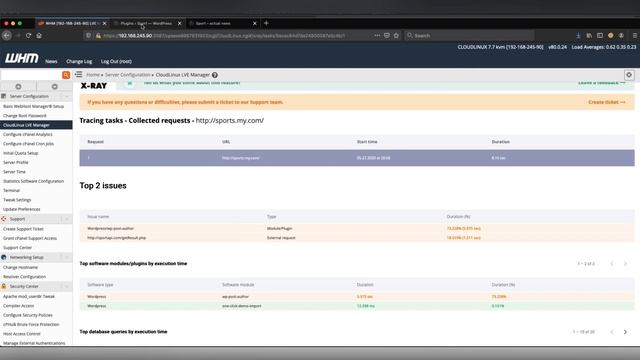Viewport: 640px width, 360px height.
Task: Click the browser Search box
Action: pos(469,36)
